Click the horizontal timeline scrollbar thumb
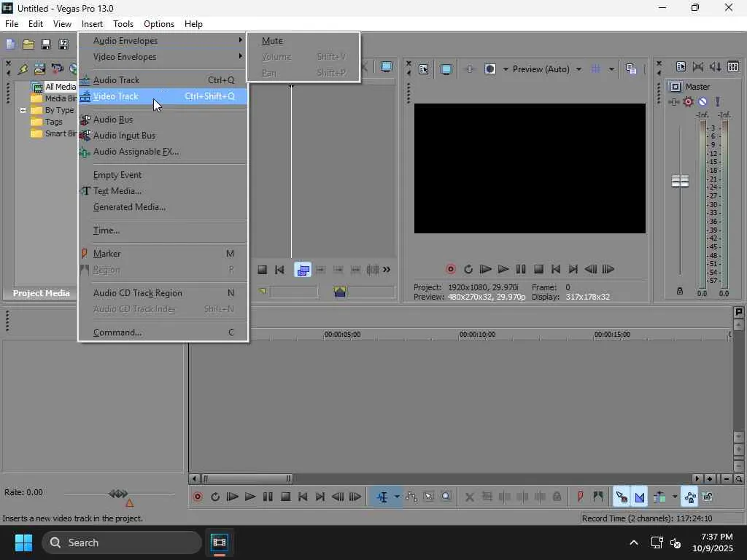 (x=247, y=478)
